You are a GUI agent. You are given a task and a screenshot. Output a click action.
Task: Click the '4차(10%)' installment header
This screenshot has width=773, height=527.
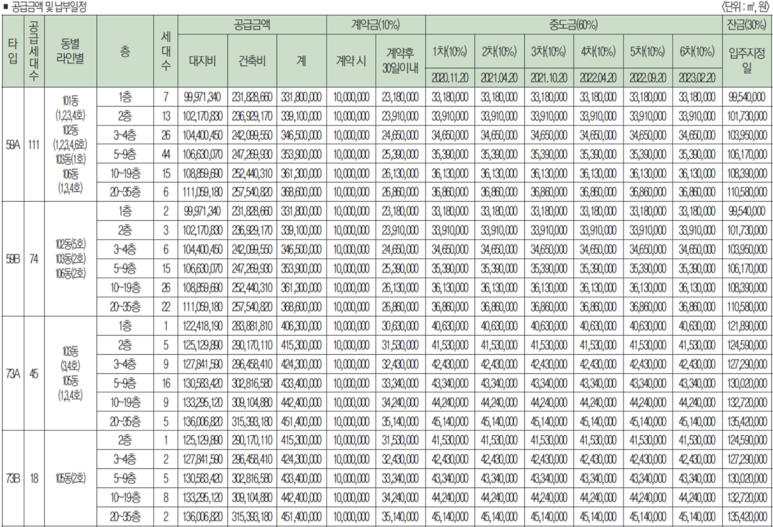click(598, 51)
